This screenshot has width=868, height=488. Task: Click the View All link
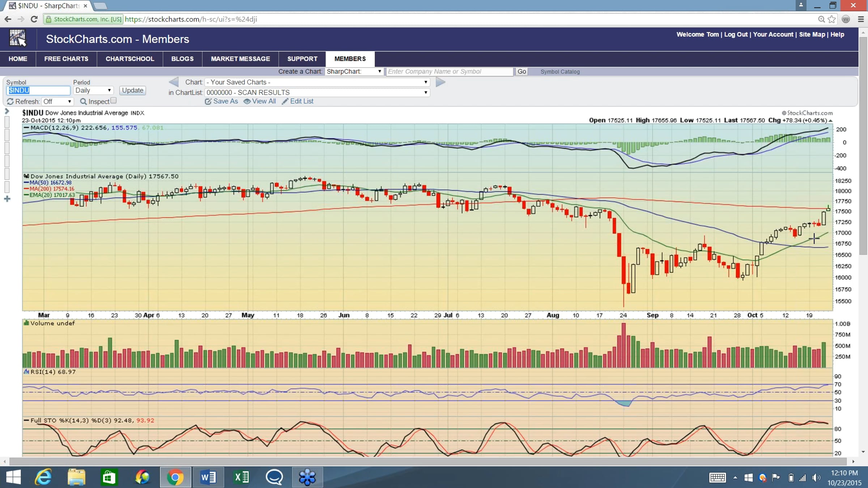[x=260, y=102]
